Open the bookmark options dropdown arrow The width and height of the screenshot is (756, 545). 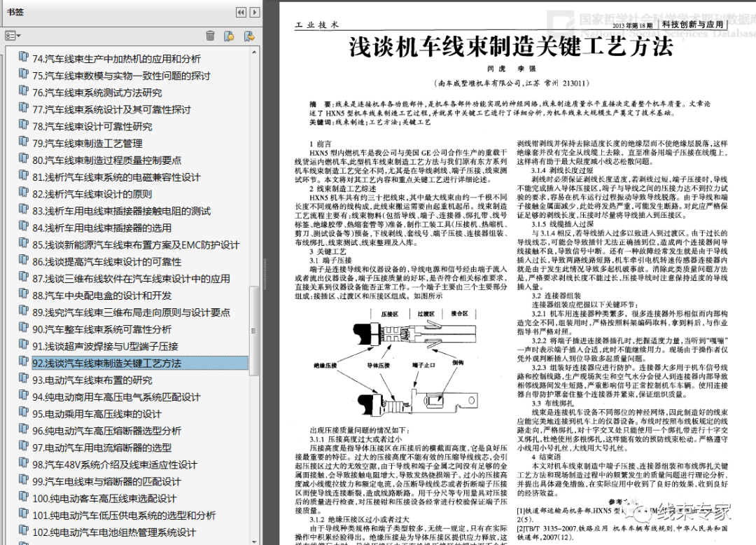click(17, 35)
